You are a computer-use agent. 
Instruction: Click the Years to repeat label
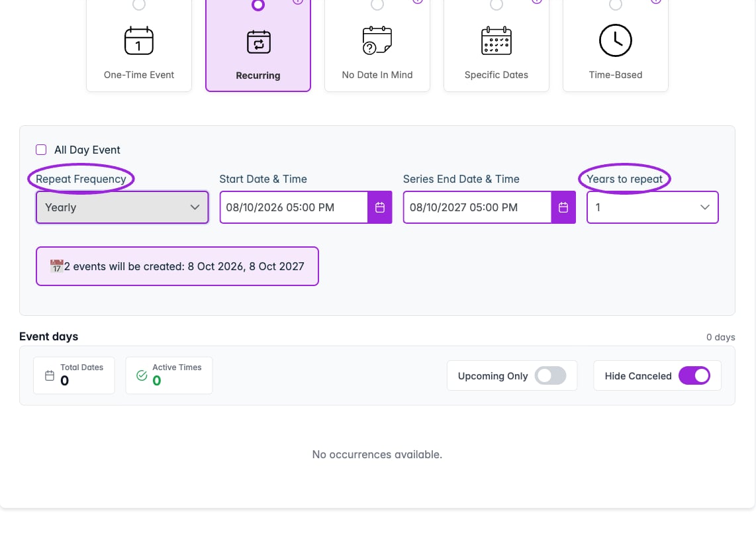(x=624, y=179)
